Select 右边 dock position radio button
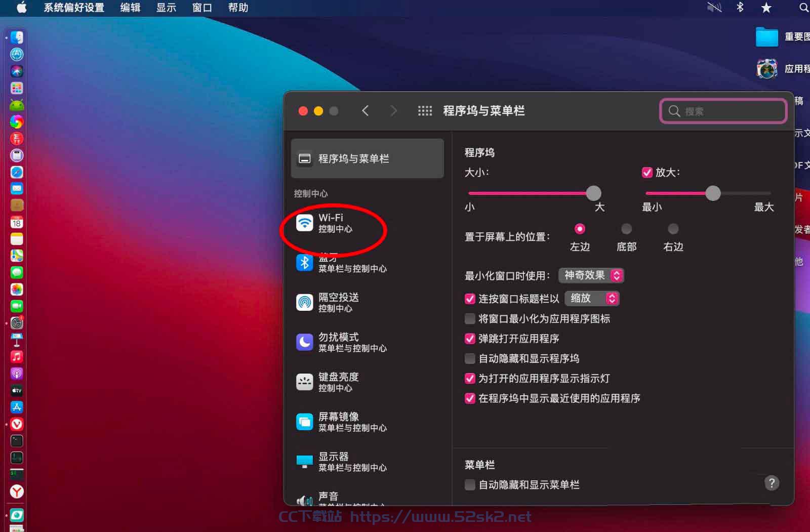 click(673, 229)
